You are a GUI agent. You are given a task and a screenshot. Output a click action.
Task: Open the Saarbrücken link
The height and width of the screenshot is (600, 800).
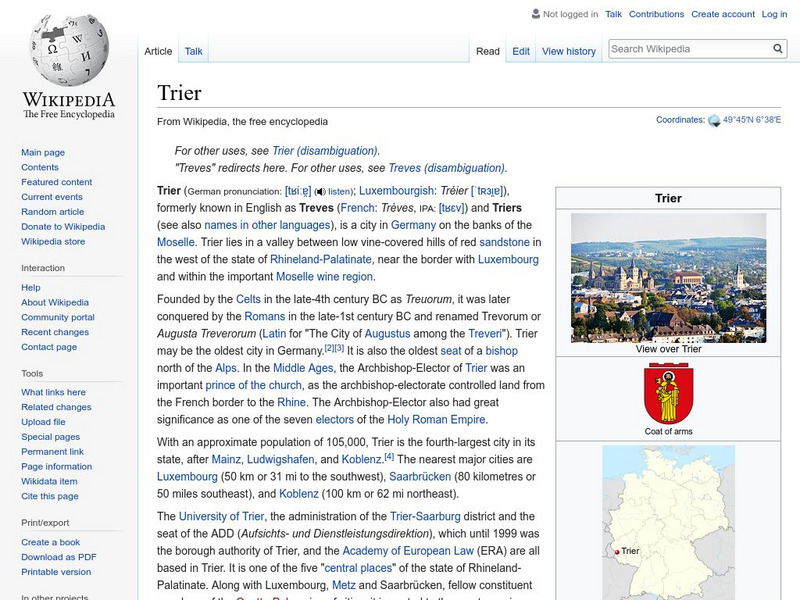pos(420,477)
